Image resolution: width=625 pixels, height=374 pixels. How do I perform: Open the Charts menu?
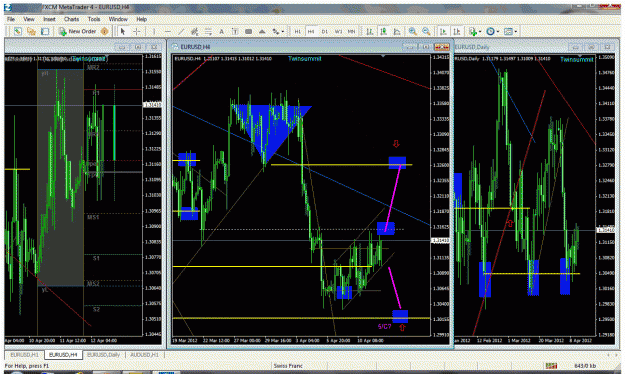[71, 19]
